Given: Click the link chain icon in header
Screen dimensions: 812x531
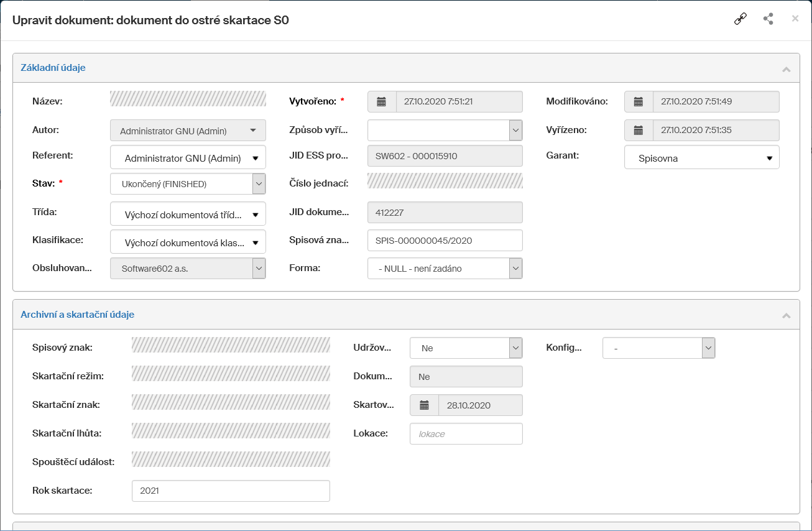Looking at the screenshot, I should pyautogui.click(x=740, y=19).
